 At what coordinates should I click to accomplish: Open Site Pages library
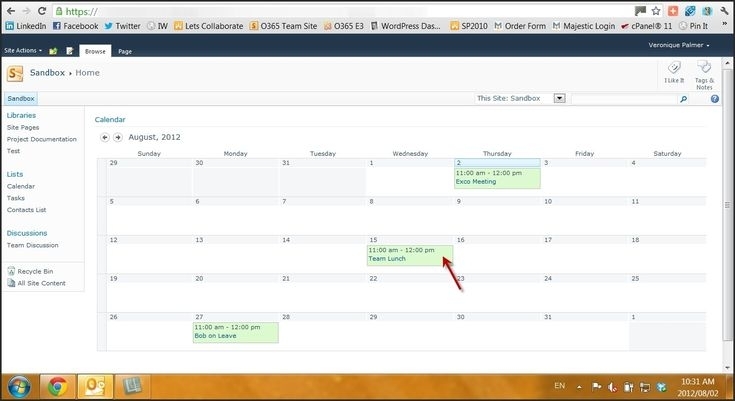(23, 128)
